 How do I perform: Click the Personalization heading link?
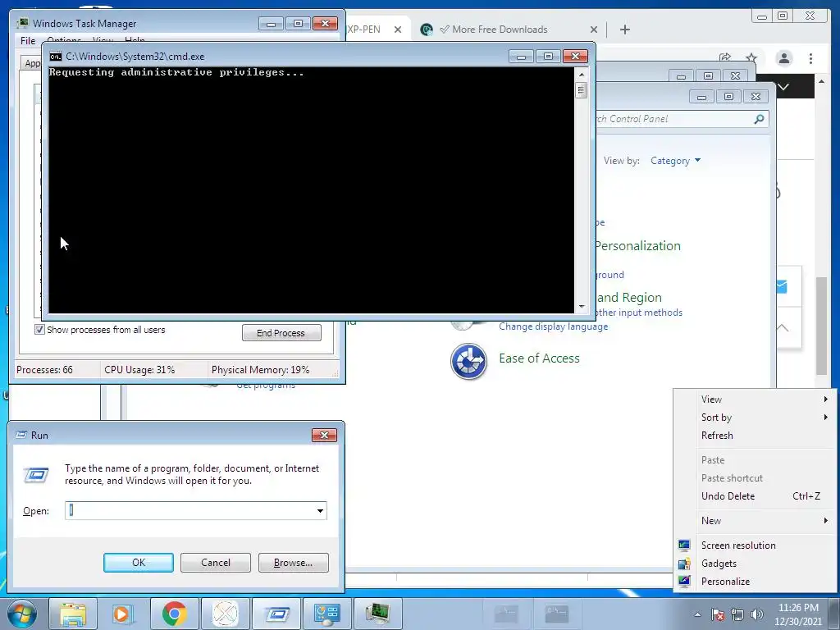coord(637,246)
